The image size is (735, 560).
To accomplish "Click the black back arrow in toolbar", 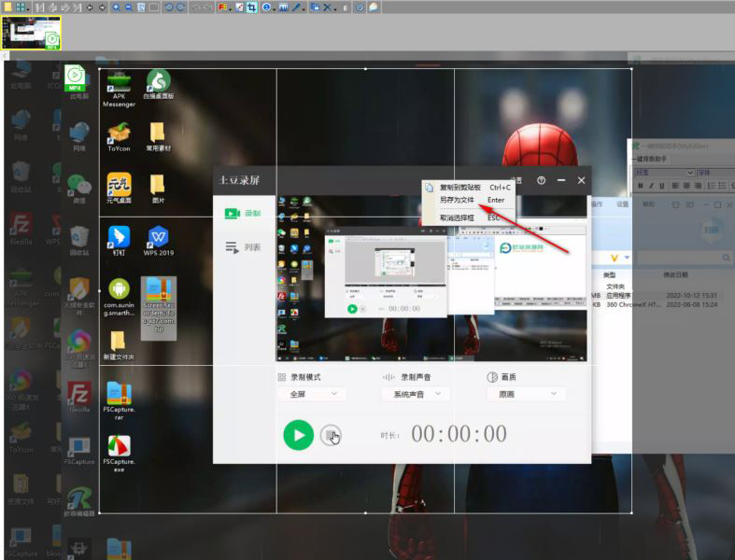I will tap(90, 7).
